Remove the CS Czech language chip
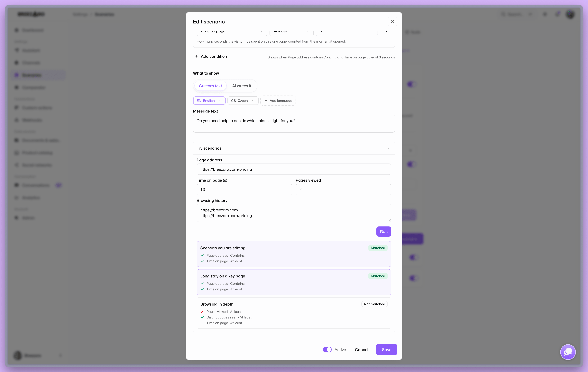Image resolution: width=588 pixels, height=372 pixels. click(253, 100)
